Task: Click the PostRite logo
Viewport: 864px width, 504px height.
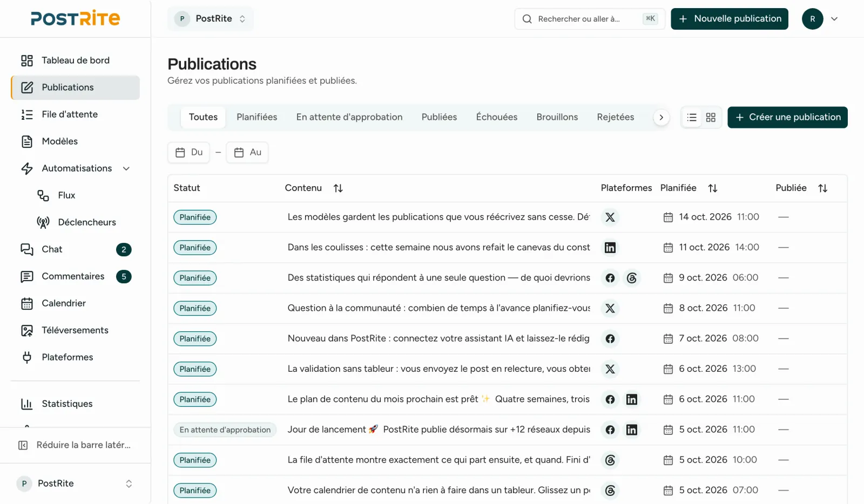Action: [x=75, y=18]
